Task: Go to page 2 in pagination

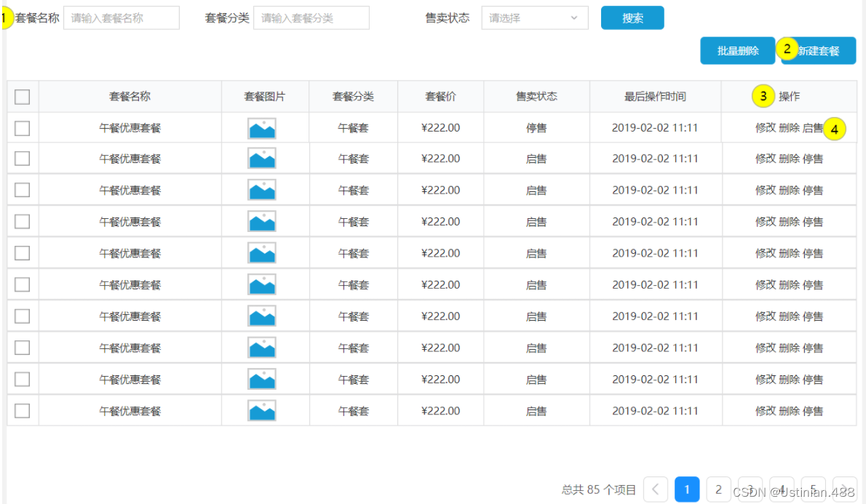Action: (x=718, y=489)
